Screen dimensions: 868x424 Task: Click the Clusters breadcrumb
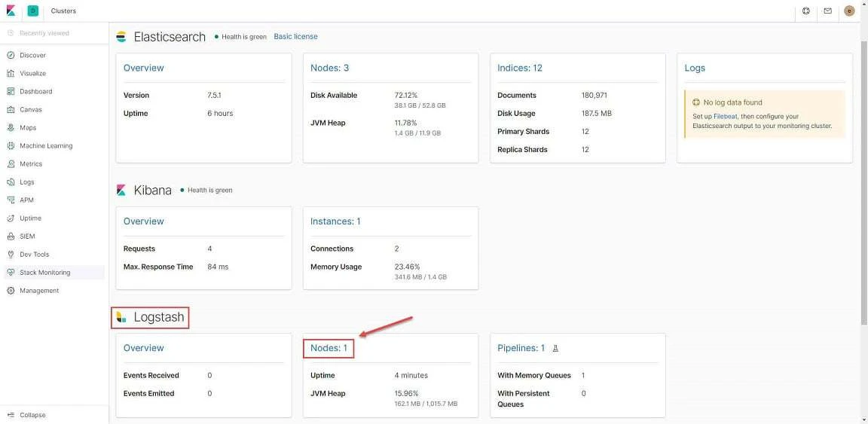[x=63, y=11]
